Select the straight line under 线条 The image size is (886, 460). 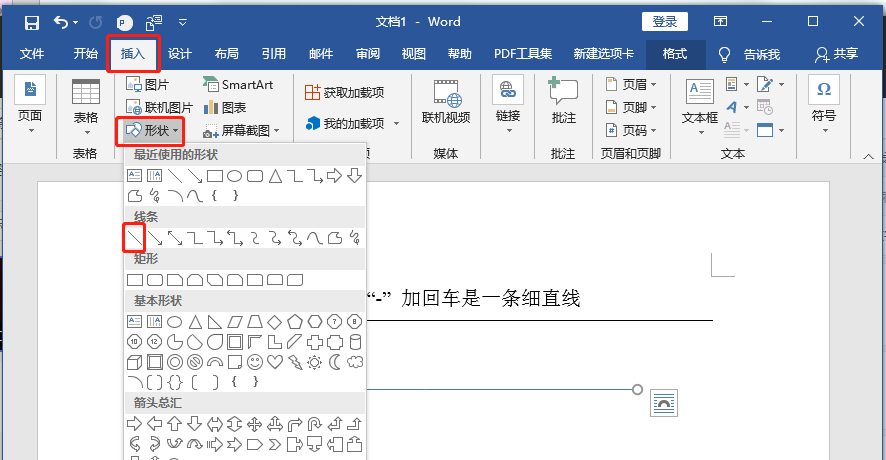coord(134,238)
